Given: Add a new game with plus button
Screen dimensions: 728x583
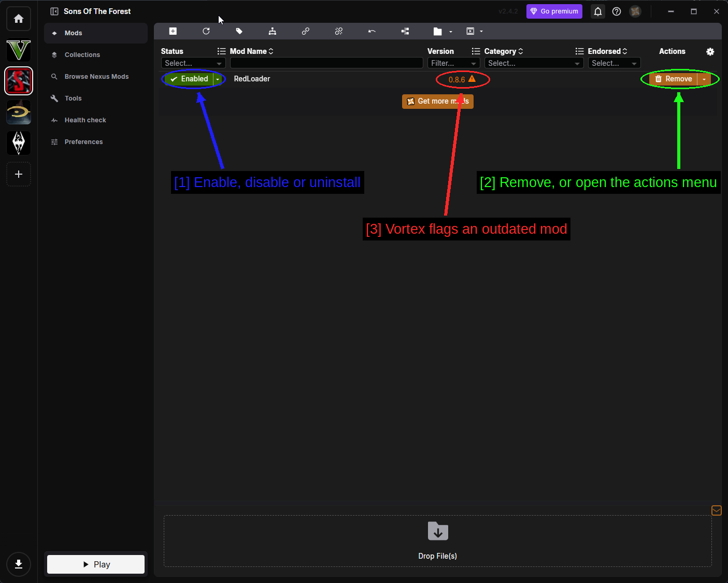Looking at the screenshot, I should click(19, 174).
